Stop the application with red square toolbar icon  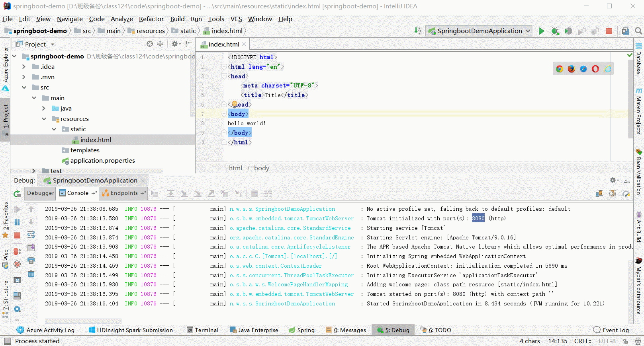[x=609, y=31]
